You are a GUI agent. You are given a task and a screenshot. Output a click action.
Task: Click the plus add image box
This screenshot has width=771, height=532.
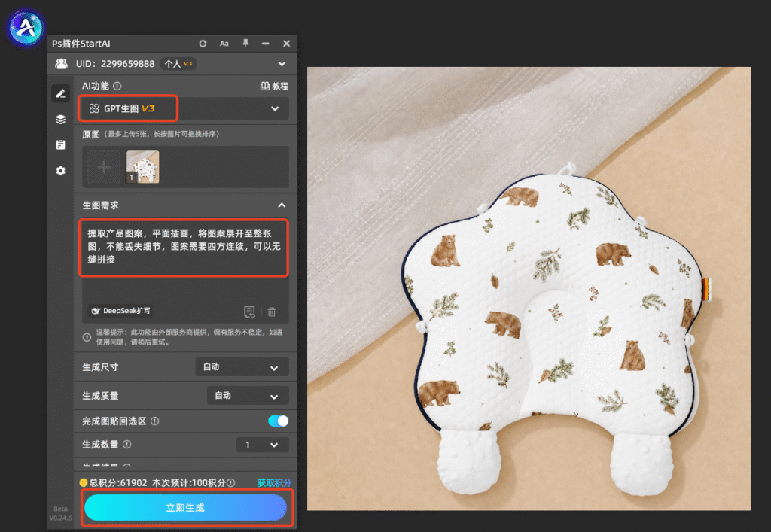(x=104, y=167)
